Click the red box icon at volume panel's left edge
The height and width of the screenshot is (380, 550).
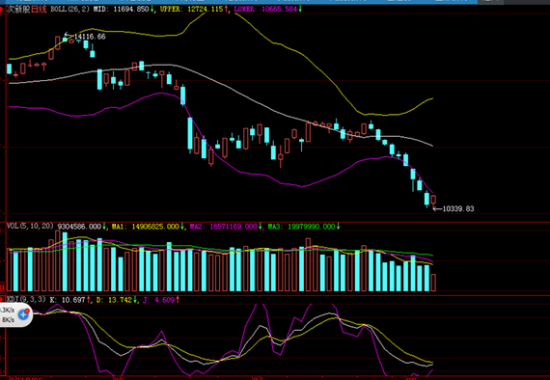click(2, 287)
